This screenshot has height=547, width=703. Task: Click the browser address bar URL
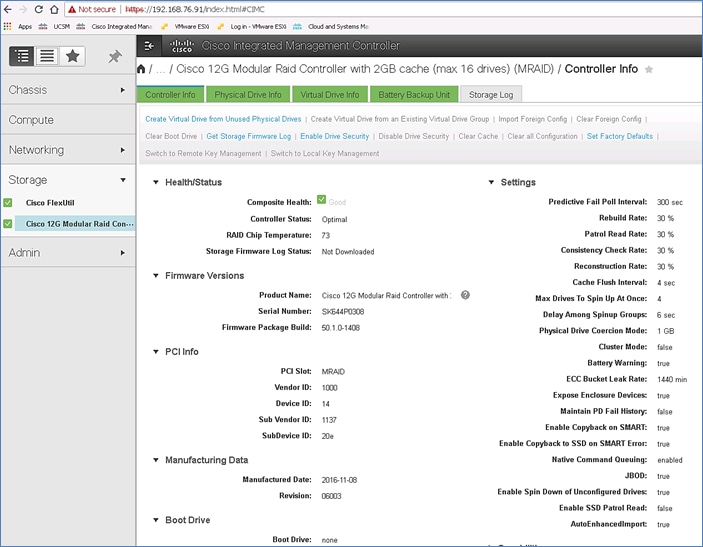[x=195, y=9]
